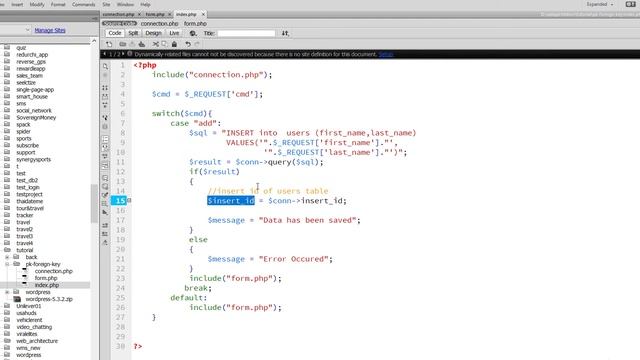Click the Highlight Invalid Code icon
This screenshot has width=640, height=360.
tap(105, 148)
